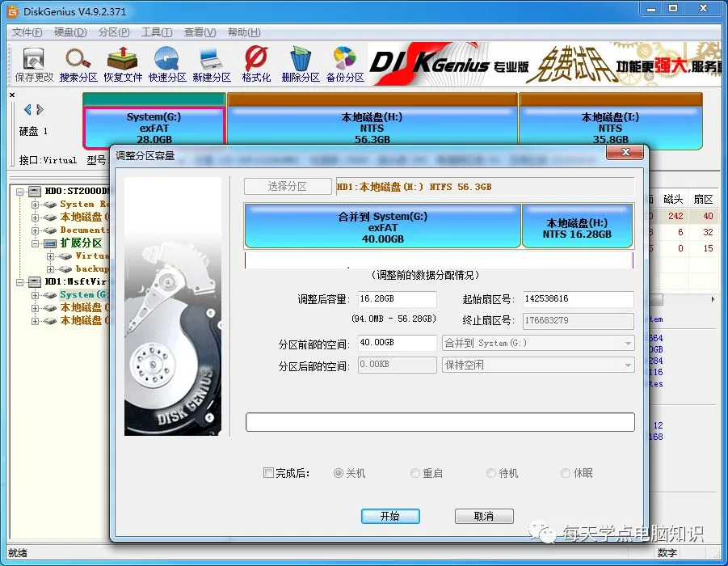
Task: Click the 调整后容量 input field
Action: 397,299
